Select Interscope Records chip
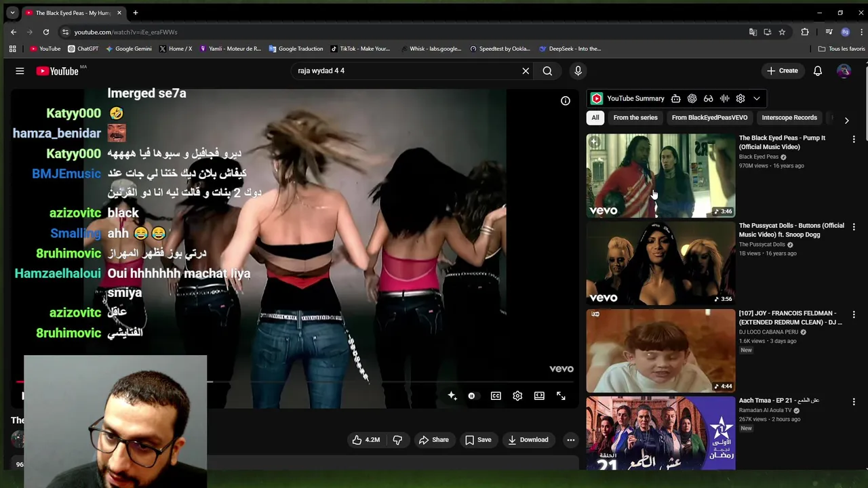 (789, 118)
